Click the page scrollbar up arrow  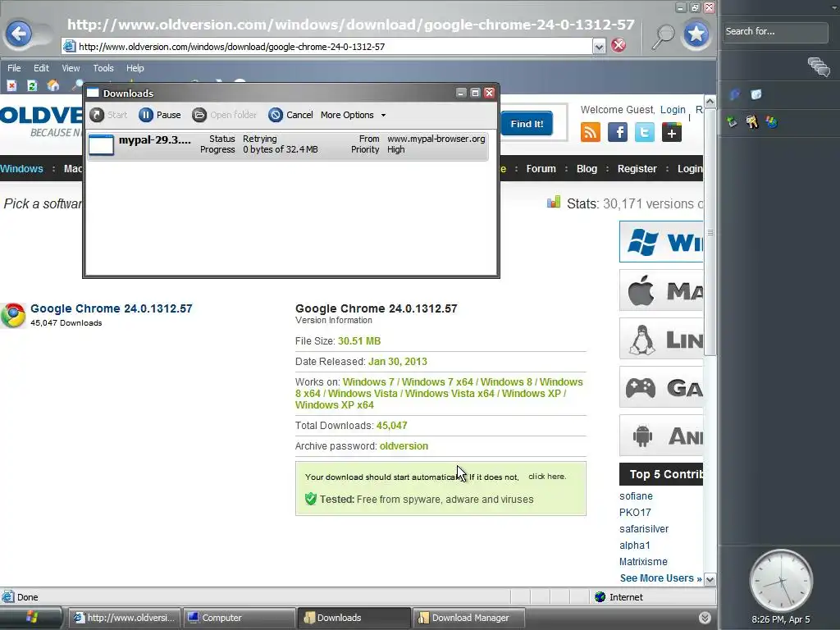(710, 101)
